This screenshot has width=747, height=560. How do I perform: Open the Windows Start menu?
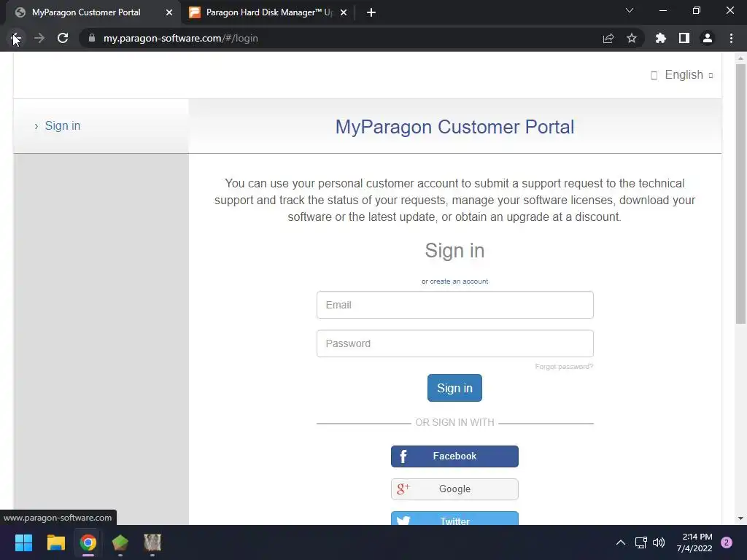click(x=23, y=542)
